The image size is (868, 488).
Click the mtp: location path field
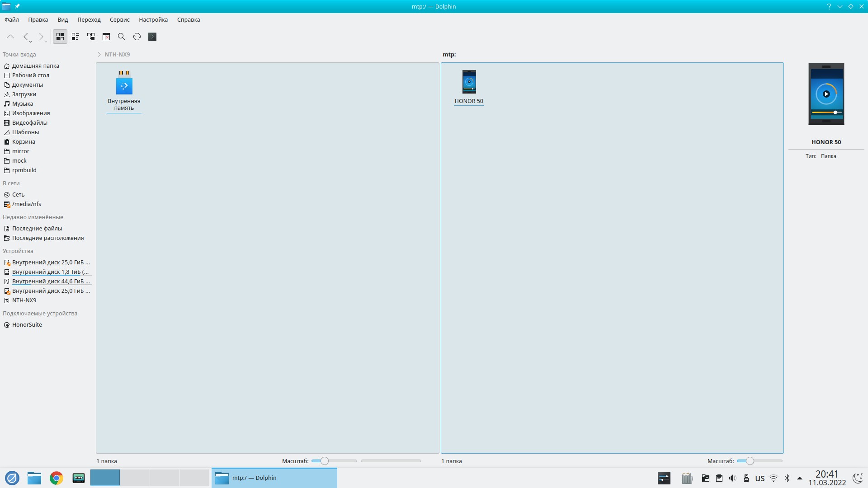point(449,54)
